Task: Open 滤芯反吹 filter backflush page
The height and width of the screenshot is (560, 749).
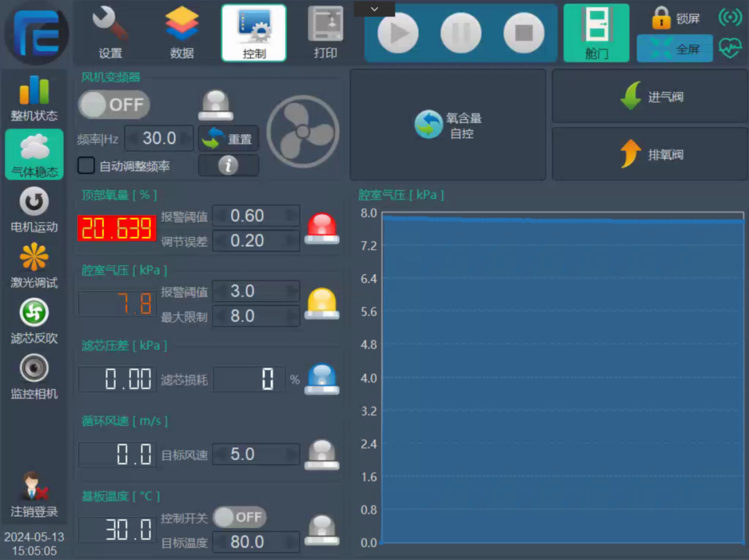Action: (x=34, y=321)
